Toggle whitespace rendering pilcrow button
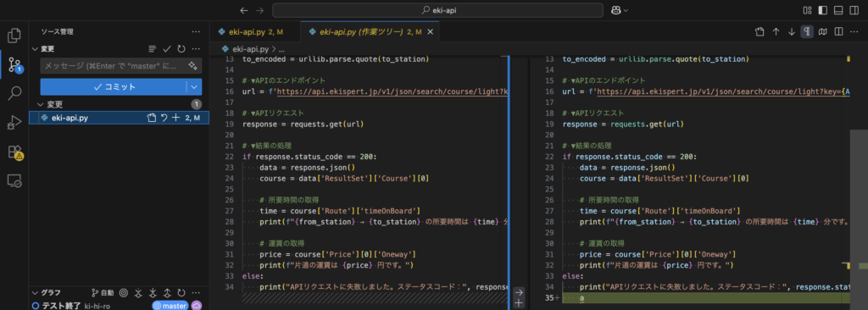This screenshot has width=868, height=310. point(807,32)
